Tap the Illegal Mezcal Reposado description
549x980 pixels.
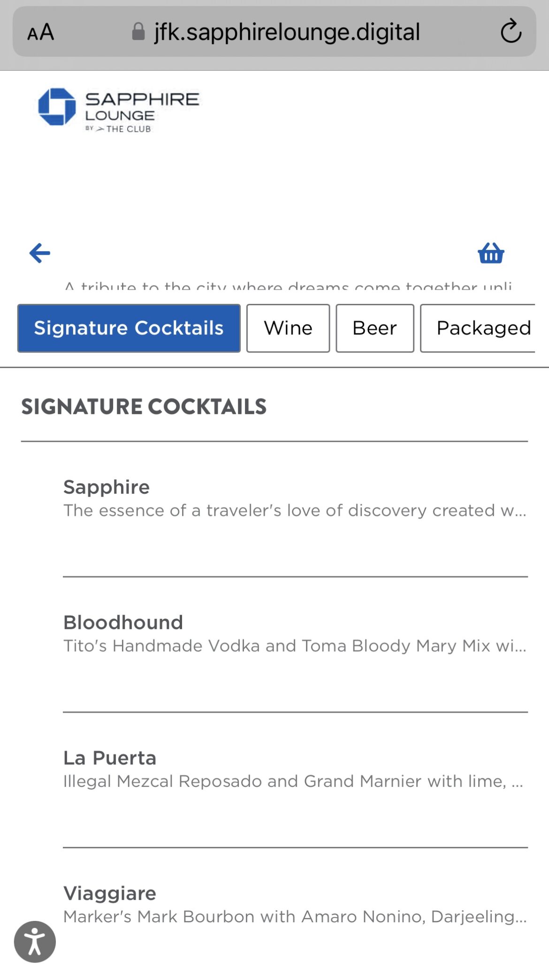pos(293,782)
